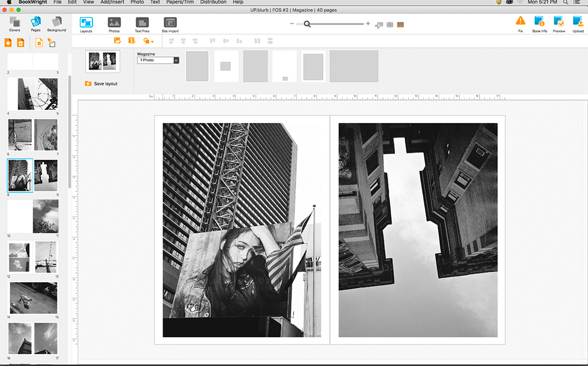Open the Text Files panel
Viewport: 588px width, 366px height.
pyautogui.click(x=142, y=22)
